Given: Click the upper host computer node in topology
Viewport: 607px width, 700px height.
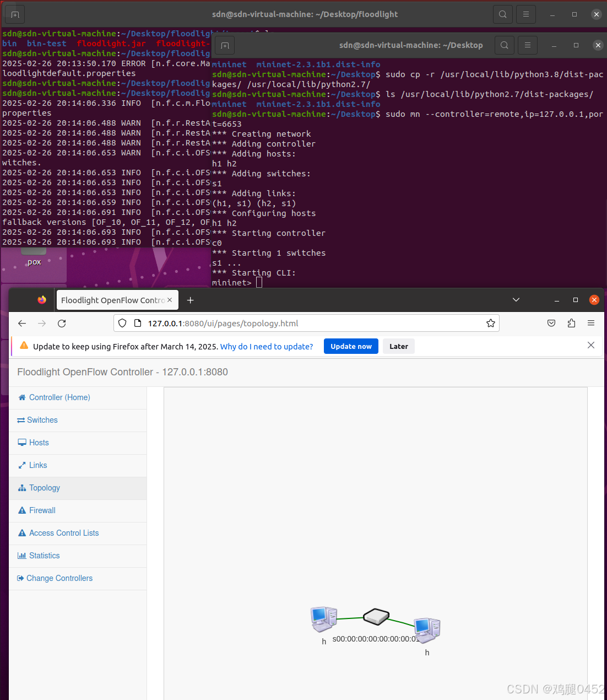Looking at the screenshot, I should point(324,619).
